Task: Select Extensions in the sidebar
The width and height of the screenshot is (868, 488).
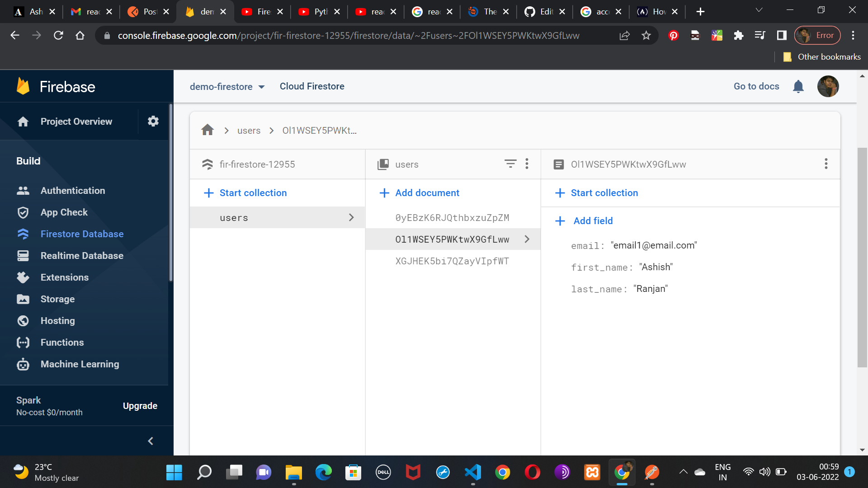Action: (64, 277)
